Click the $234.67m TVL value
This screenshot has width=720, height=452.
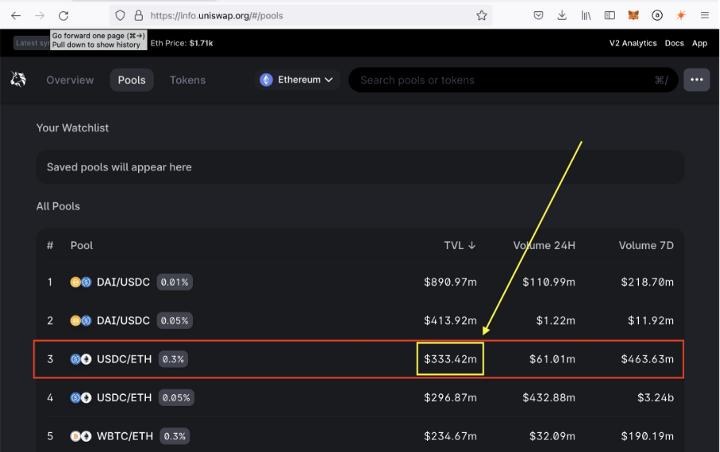[x=450, y=436]
